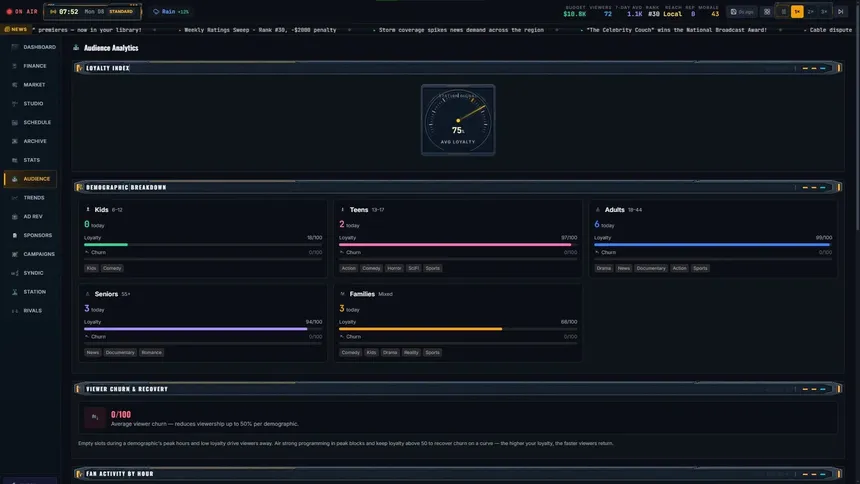Click the average loyalty gauge
The image size is (860, 484).
tap(458, 120)
